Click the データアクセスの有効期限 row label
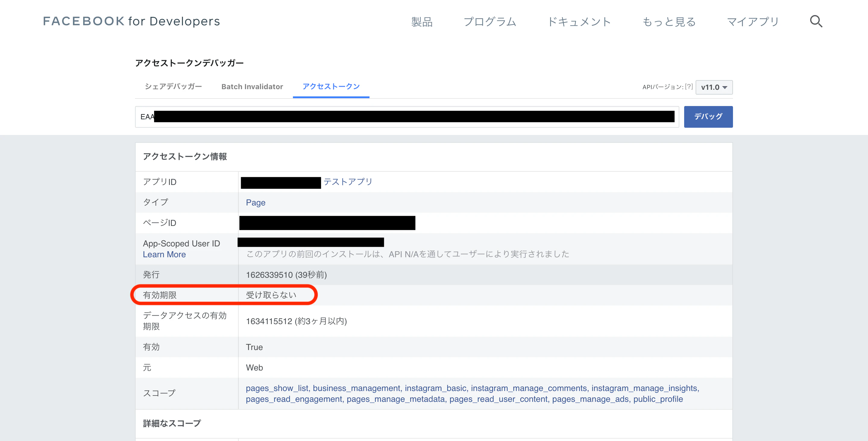The image size is (868, 441). point(185,321)
